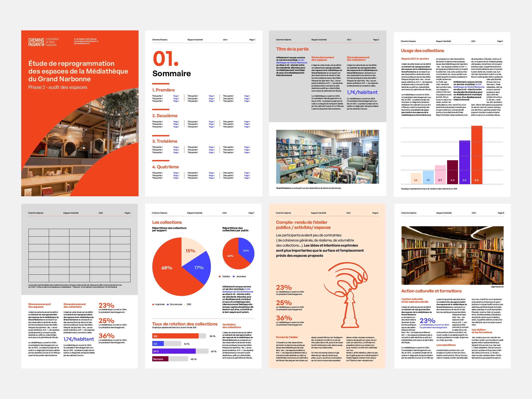The width and height of the screenshot is (532, 399).
Task: Open the '4. Quatrième' summary section
Action: pyautogui.click(x=165, y=167)
